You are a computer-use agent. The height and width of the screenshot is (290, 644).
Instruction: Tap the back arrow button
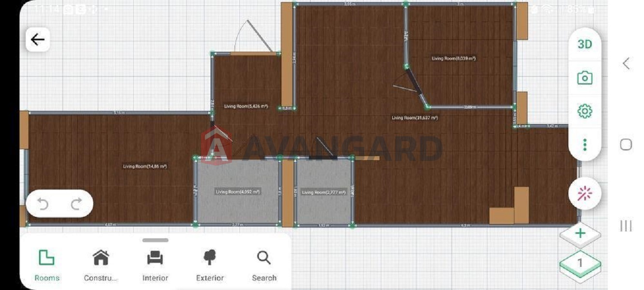click(38, 40)
